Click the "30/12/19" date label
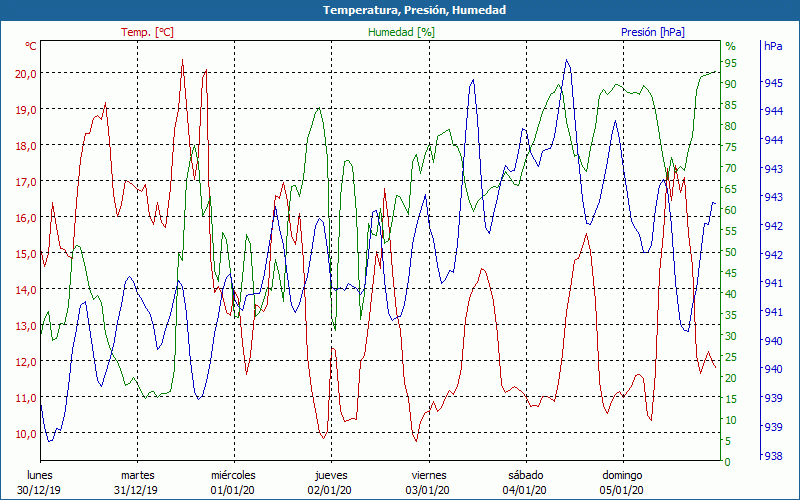 pos(39,490)
